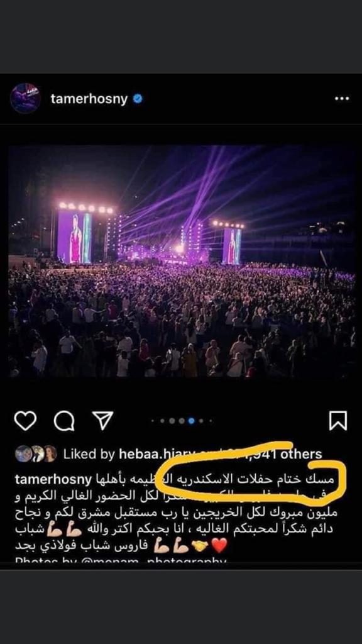This screenshot has height=644, width=362.
Task: Jump to the first carousel dot
Action: point(153,421)
